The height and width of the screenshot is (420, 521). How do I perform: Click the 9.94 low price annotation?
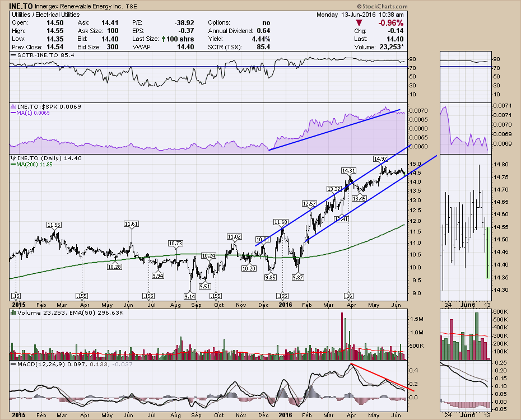(158, 276)
